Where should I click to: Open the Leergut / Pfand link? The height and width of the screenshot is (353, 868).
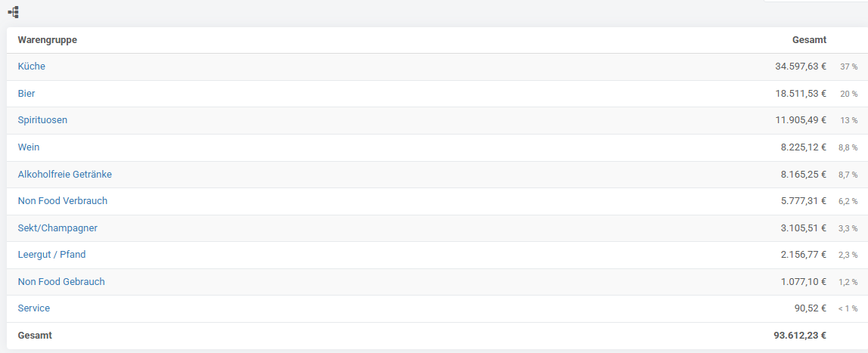[x=51, y=255]
